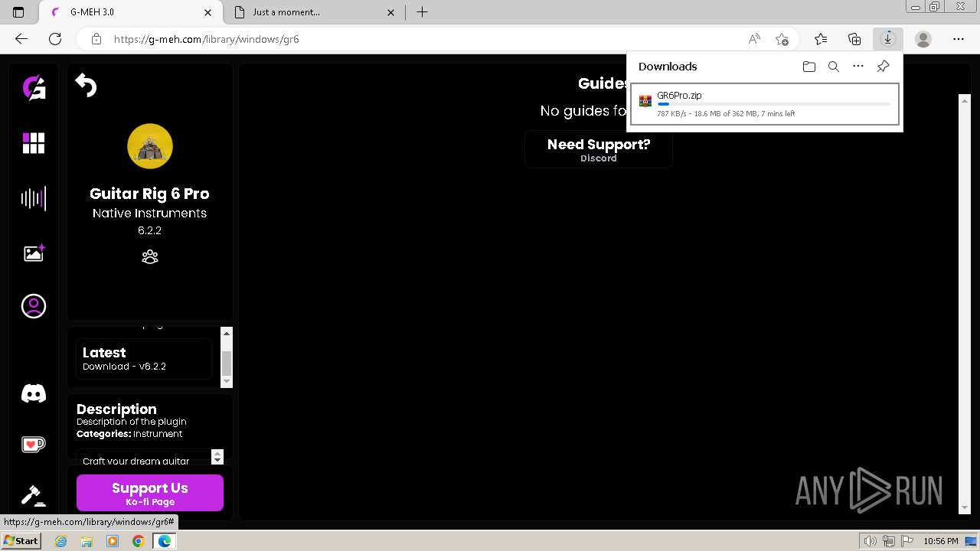This screenshot has height=551, width=980.
Task: Open tab actions menu icon
Action: pyautogui.click(x=18, y=12)
